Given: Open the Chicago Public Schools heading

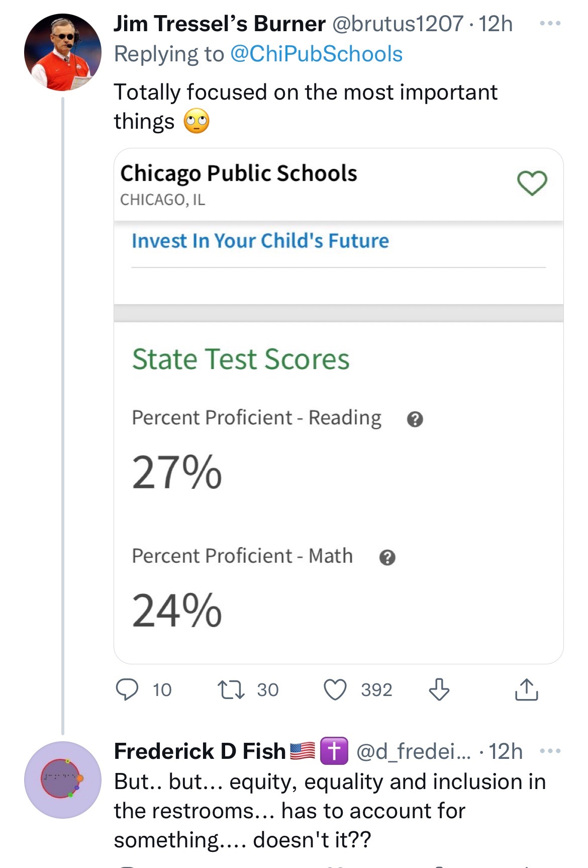Looking at the screenshot, I should [239, 173].
